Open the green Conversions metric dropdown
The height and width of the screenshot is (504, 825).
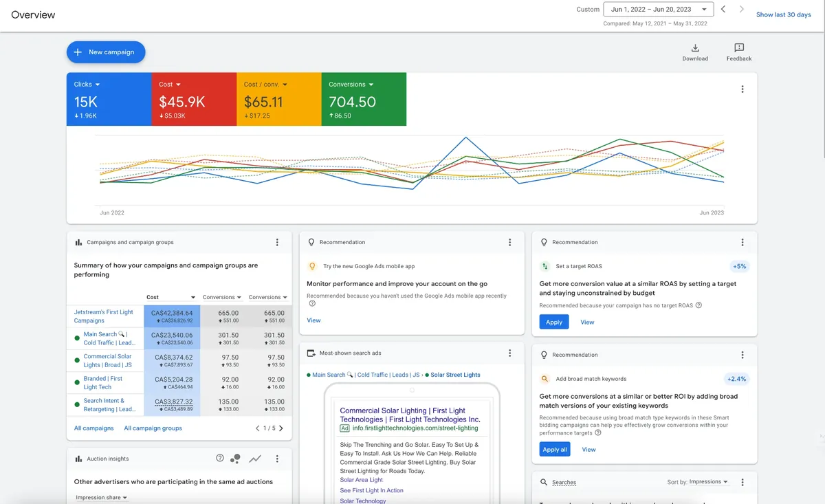tap(351, 85)
